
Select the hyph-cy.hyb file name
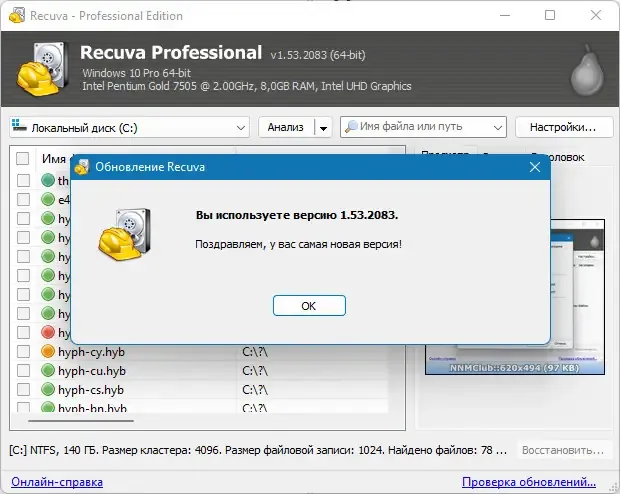(91, 352)
